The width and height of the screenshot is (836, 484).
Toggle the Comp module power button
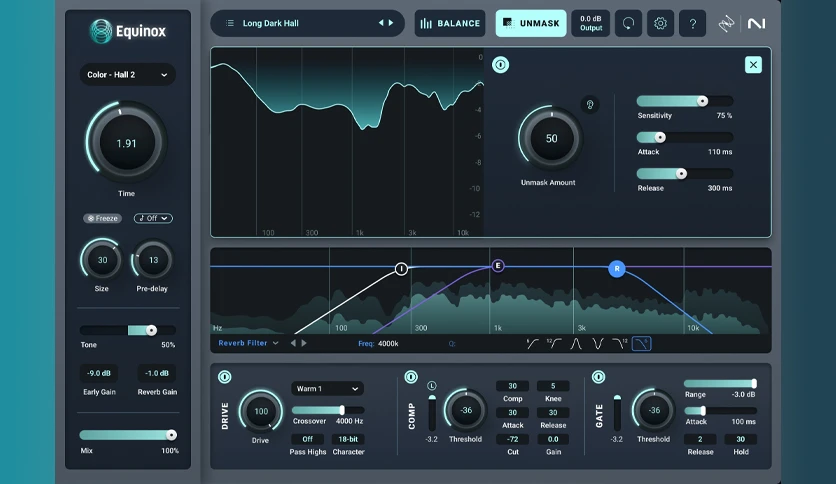411,377
